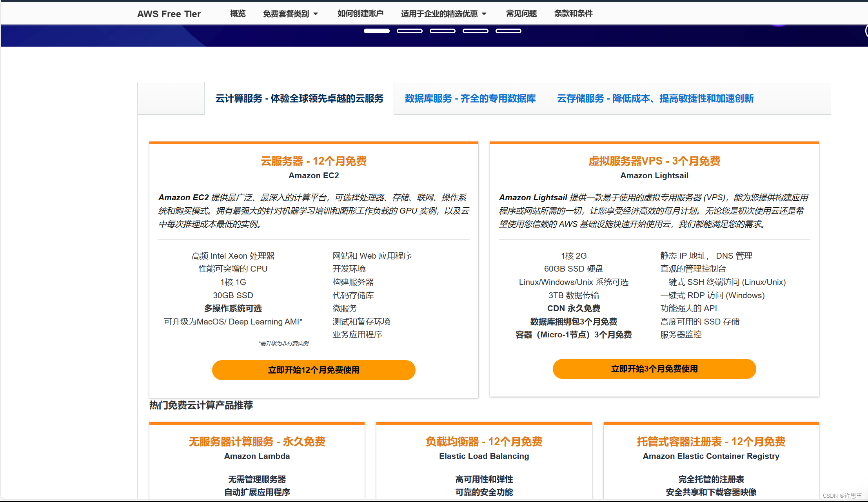Select 一键式 RDP 访问 (Windows) text
This screenshot has width=868, height=502.
[x=712, y=295]
